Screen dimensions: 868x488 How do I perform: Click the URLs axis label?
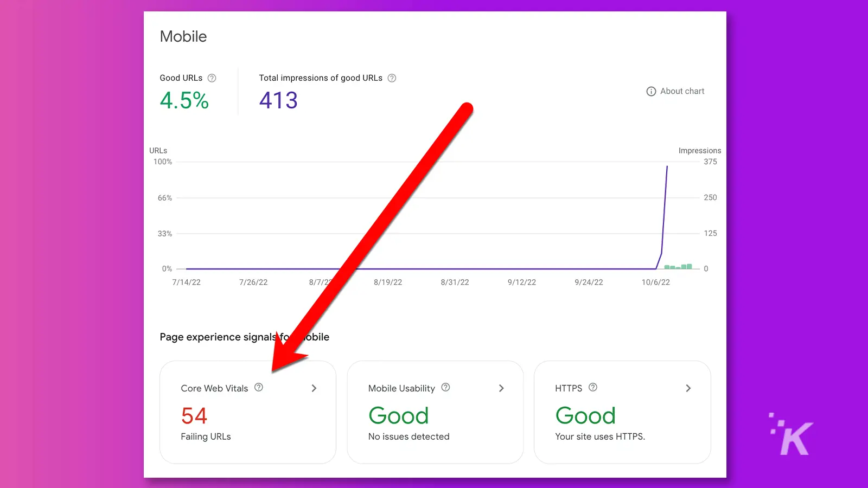pyautogui.click(x=158, y=151)
